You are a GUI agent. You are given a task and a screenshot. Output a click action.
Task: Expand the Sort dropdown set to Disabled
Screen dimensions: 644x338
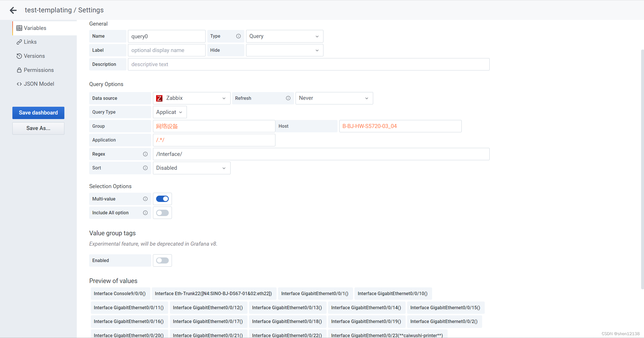[x=191, y=168]
